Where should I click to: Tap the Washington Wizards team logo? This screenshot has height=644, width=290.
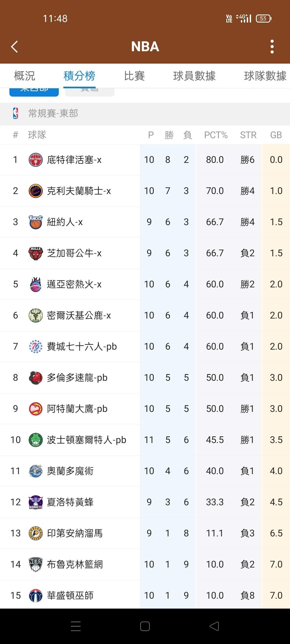36,596
